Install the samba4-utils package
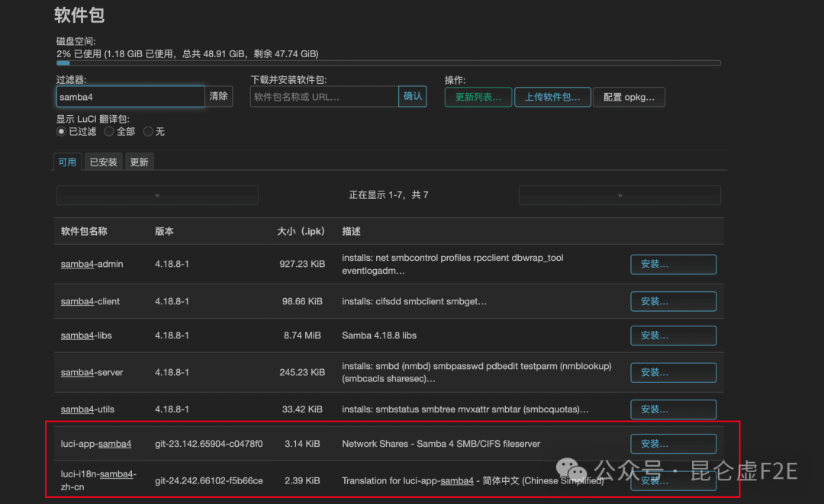This screenshot has height=504, width=824. [x=673, y=409]
